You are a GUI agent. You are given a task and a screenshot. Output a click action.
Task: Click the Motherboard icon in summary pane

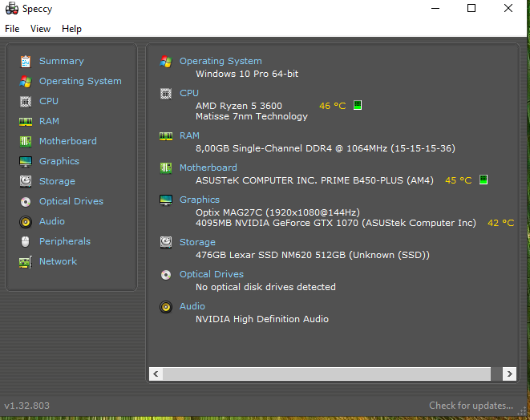click(166, 168)
